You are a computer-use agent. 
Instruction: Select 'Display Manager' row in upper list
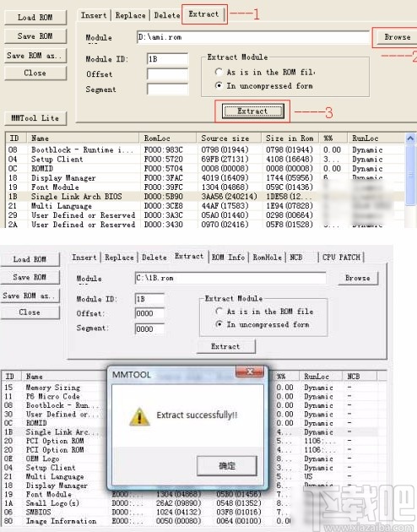[205, 178]
